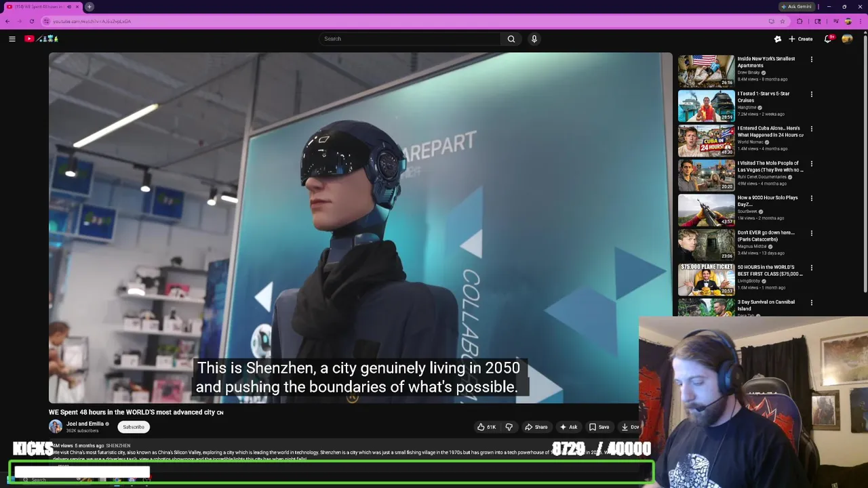Screen dimensions: 868x488
Task: Click the Ask button under the video
Action: [x=568, y=427]
